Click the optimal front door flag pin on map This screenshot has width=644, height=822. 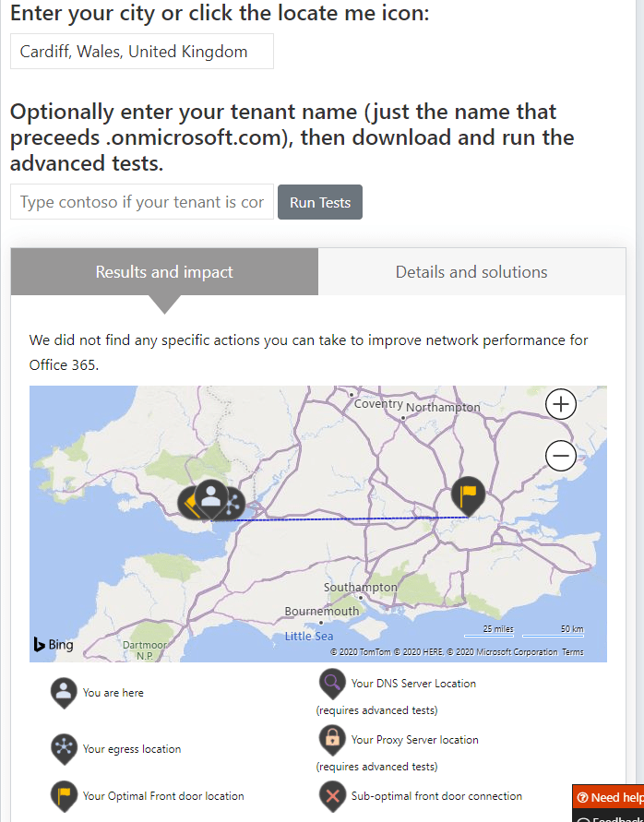[468, 494]
